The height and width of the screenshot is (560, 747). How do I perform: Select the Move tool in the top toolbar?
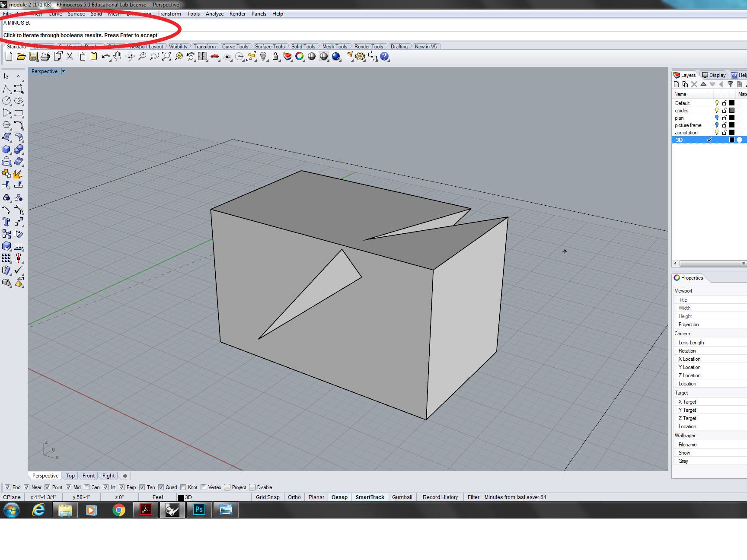tap(131, 57)
